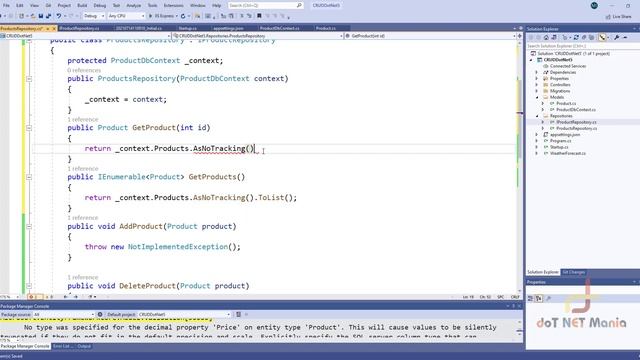This screenshot has width=640, height=360.
Task: Click the browser refresh icon in toolbar
Action: pos(183,16)
